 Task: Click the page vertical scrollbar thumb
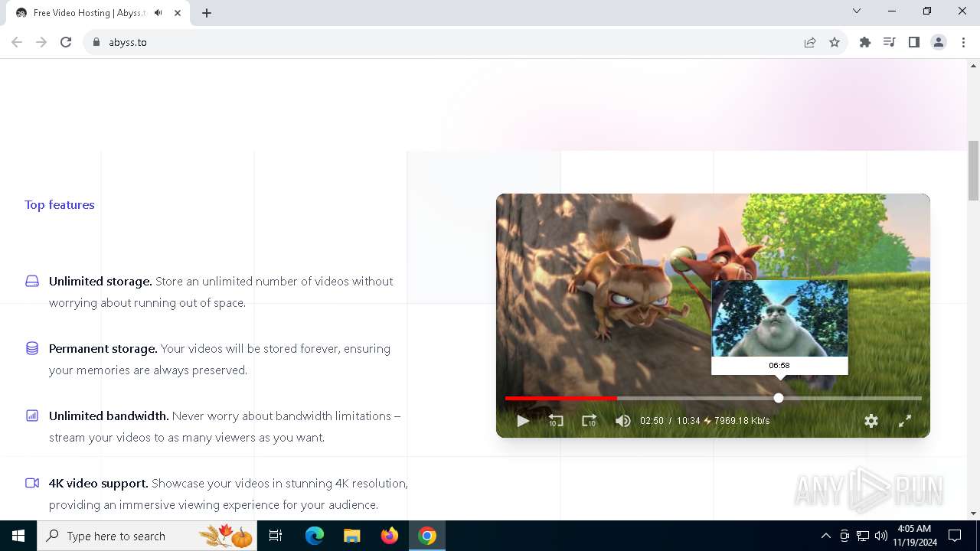click(974, 170)
